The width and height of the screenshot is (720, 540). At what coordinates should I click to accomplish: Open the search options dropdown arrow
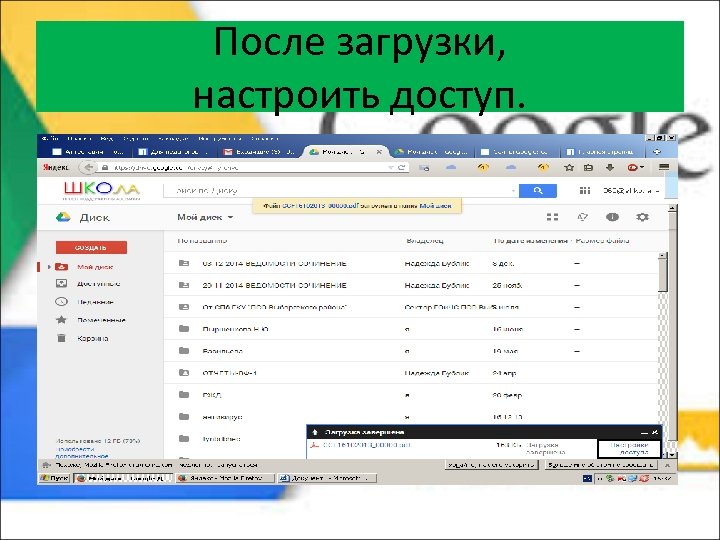[513, 191]
